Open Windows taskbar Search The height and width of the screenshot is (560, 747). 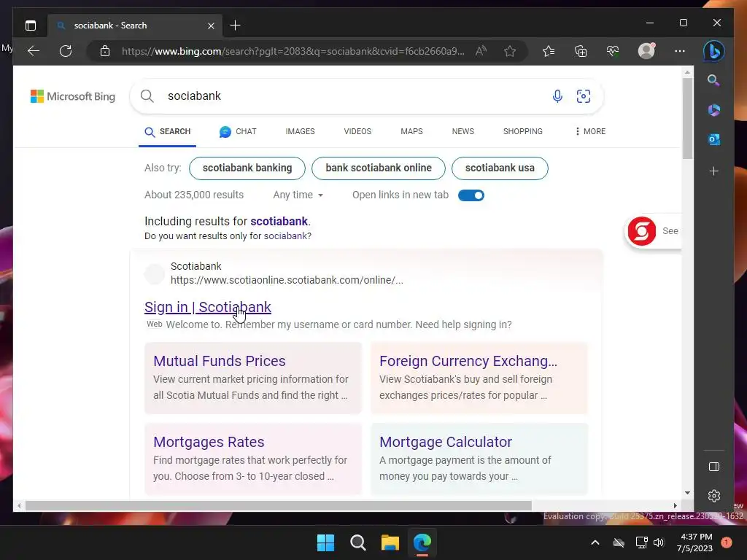click(357, 542)
